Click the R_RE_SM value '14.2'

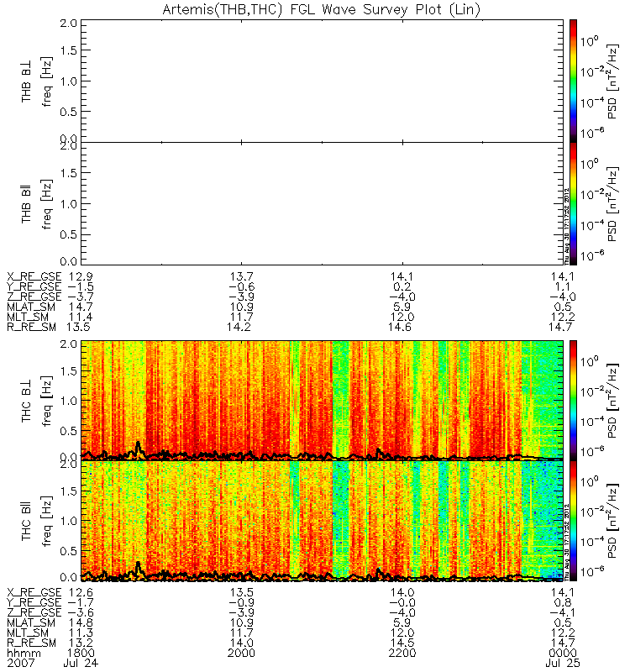(239, 327)
